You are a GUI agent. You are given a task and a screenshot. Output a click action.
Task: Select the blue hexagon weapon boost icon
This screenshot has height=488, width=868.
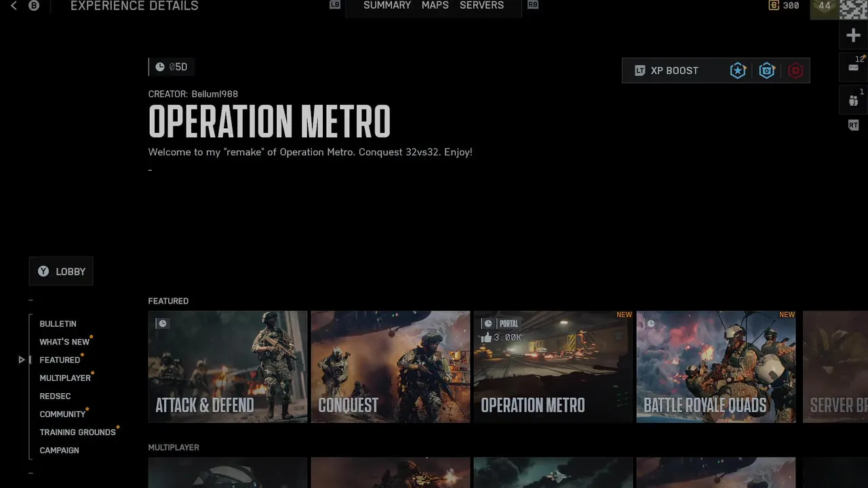(767, 70)
